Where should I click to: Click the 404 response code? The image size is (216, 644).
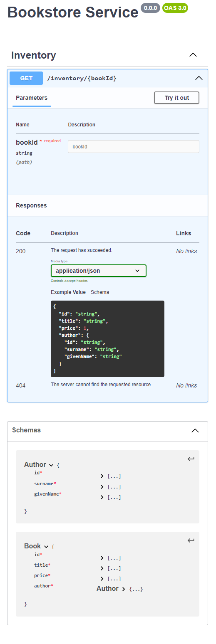tap(20, 385)
